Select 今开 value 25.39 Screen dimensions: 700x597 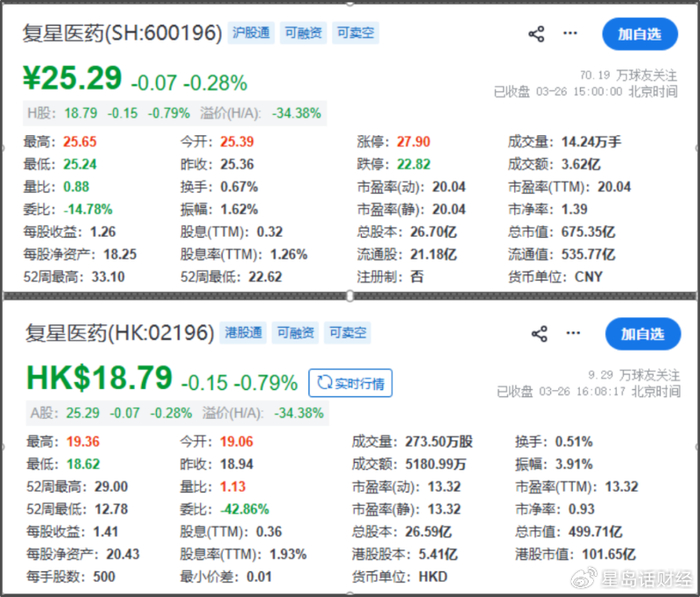point(237,142)
